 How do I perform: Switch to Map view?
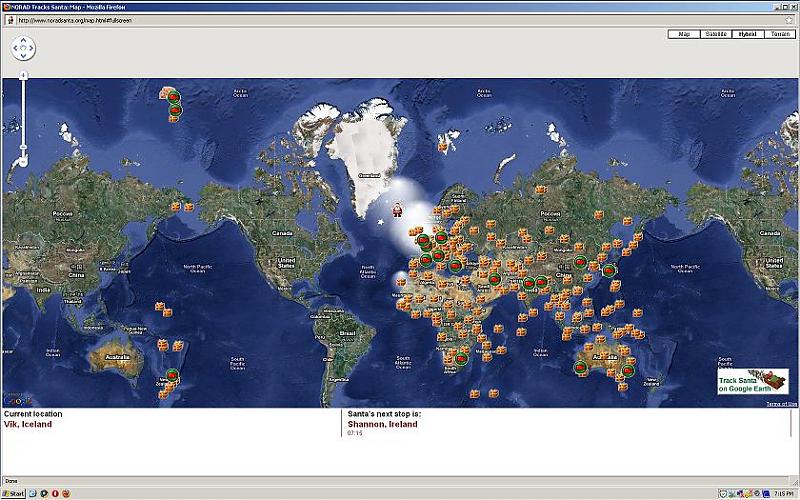(x=684, y=34)
